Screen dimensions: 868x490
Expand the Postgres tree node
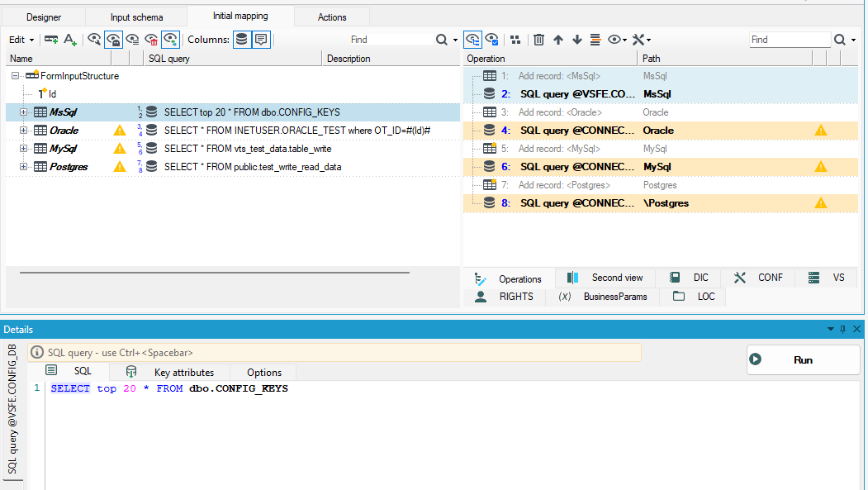[x=23, y=167]
